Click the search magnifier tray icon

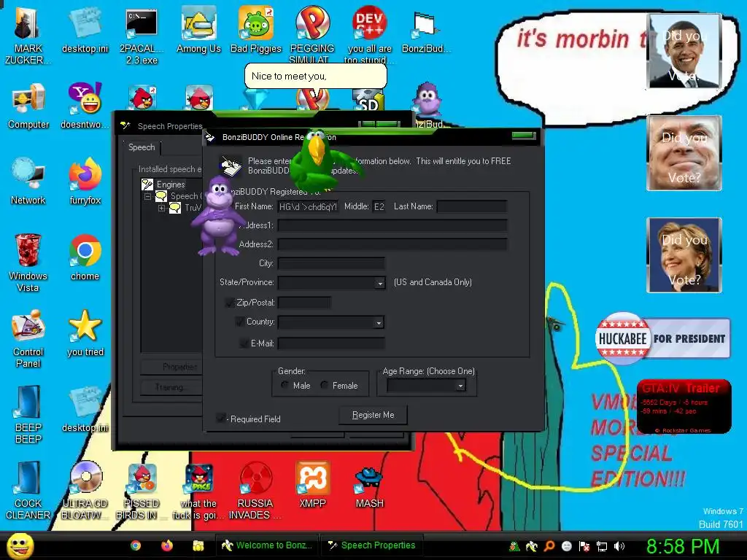pos(549,546)
